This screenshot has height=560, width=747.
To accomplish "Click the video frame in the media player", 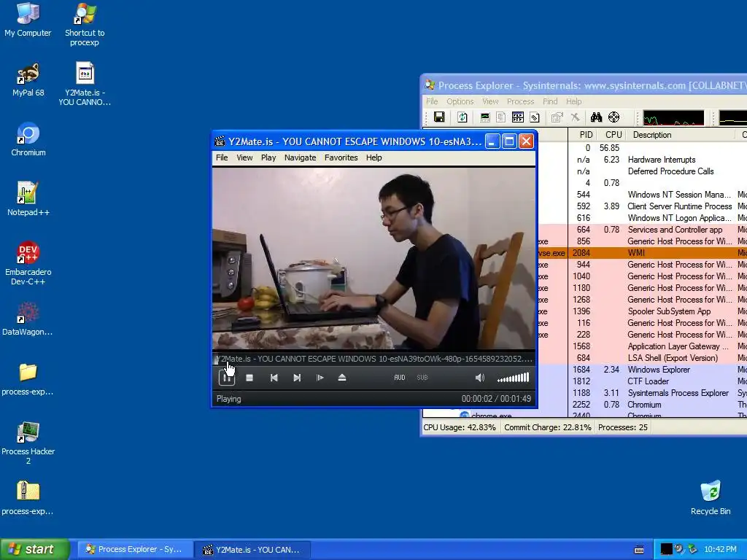I will 374,259.
